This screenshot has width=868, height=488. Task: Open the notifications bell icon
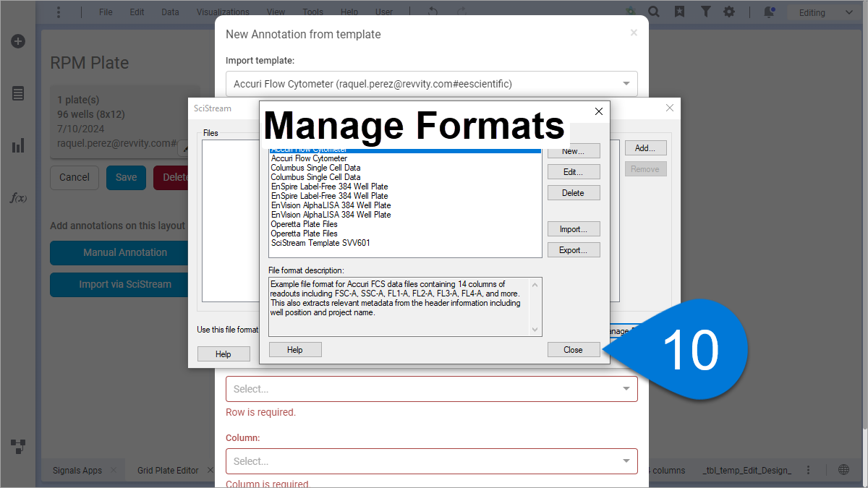click(768, 12)
